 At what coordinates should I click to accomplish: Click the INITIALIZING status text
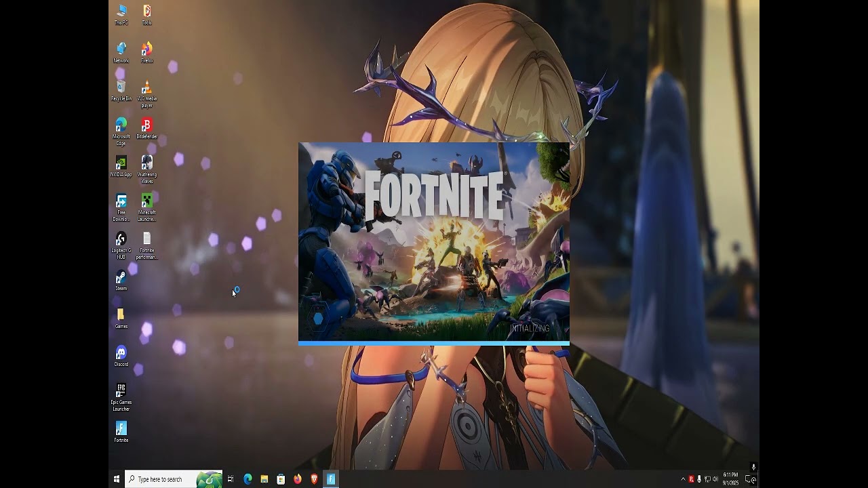[x=530, y=328]
